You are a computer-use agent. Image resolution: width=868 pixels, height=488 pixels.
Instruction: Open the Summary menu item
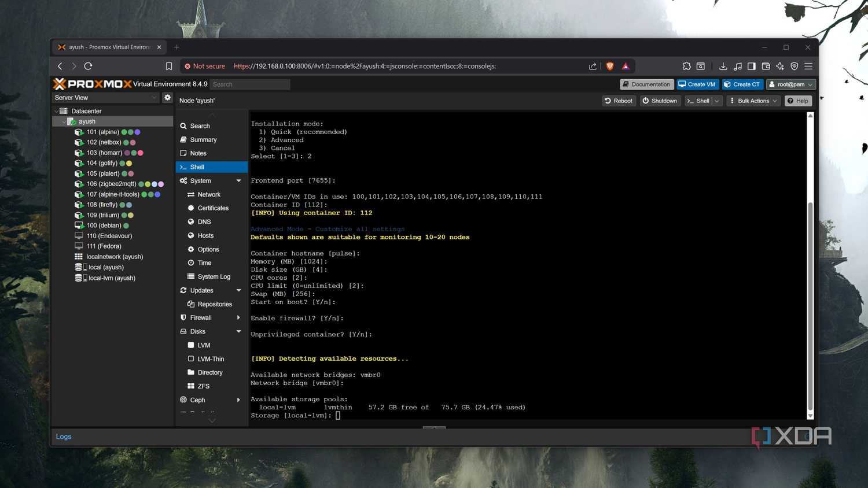[212, 140]
